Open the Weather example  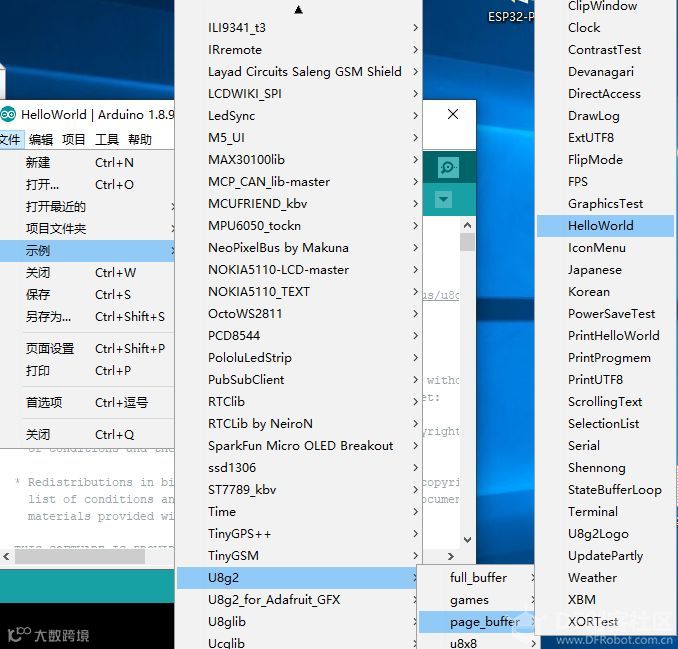pos(605,578)
